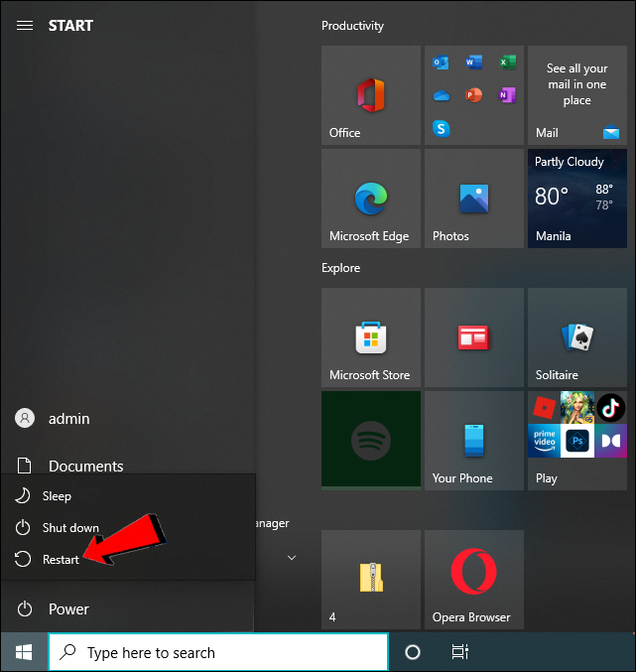Screen dimensions: 636x672
Task: Open the Spotify tile
Action: pos(371,441)
